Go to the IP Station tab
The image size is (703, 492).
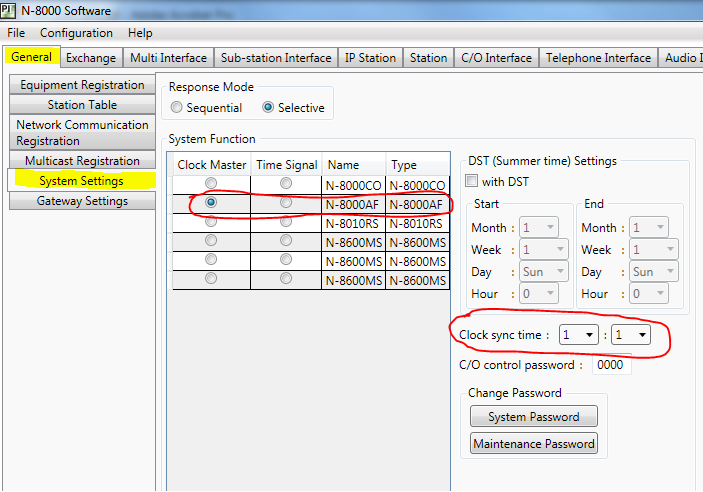(370, 58)
